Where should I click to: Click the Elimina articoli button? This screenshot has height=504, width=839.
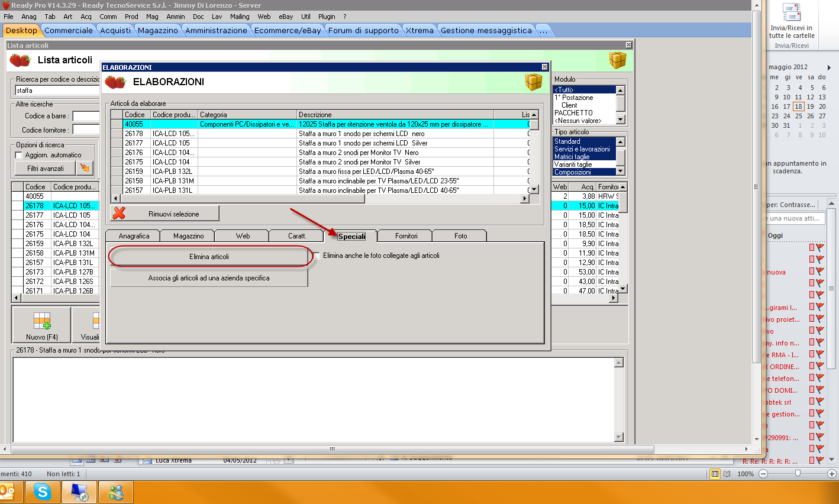click(x=209, y=257)
